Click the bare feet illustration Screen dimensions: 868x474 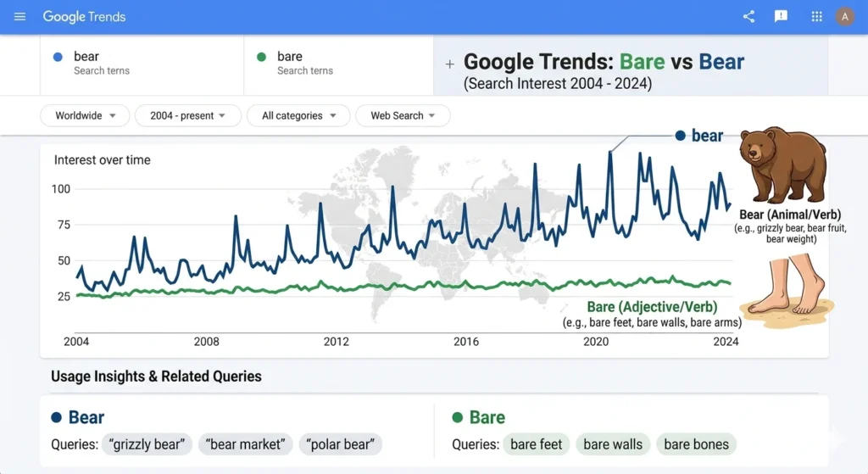[x=788, y=289]
